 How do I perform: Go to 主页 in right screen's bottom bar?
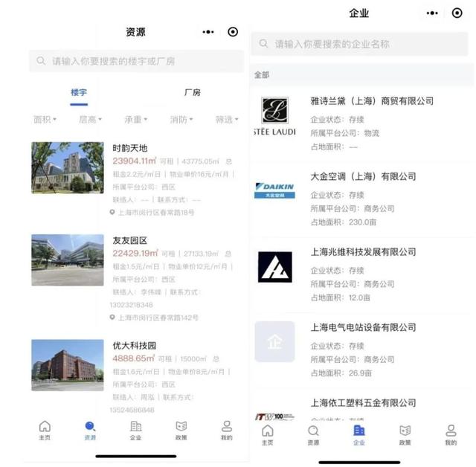click(268, 435)
